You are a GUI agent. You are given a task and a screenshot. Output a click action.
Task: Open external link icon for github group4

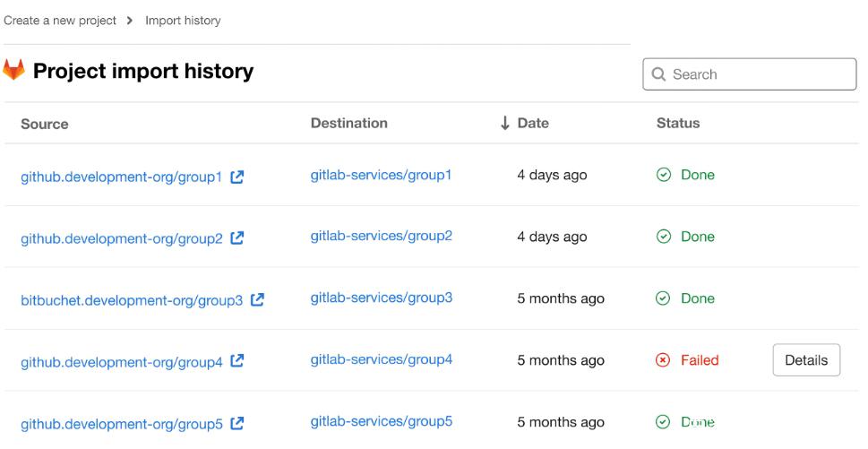pyautogui.click(x=236, y=361)
